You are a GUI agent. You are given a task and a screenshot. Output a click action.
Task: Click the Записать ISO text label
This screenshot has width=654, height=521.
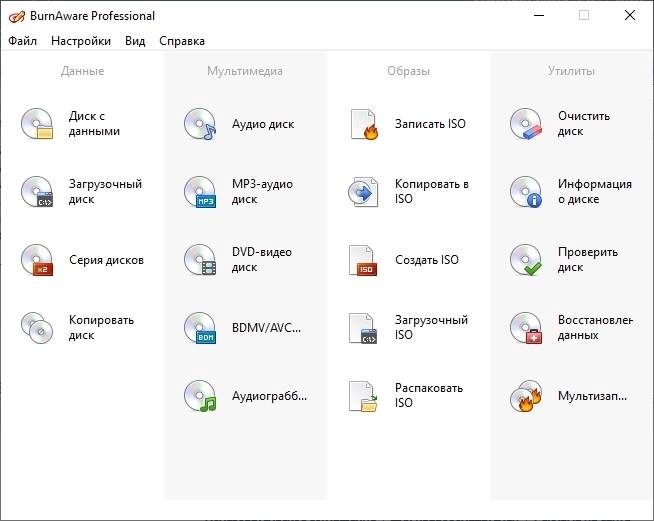click(430, 124)
